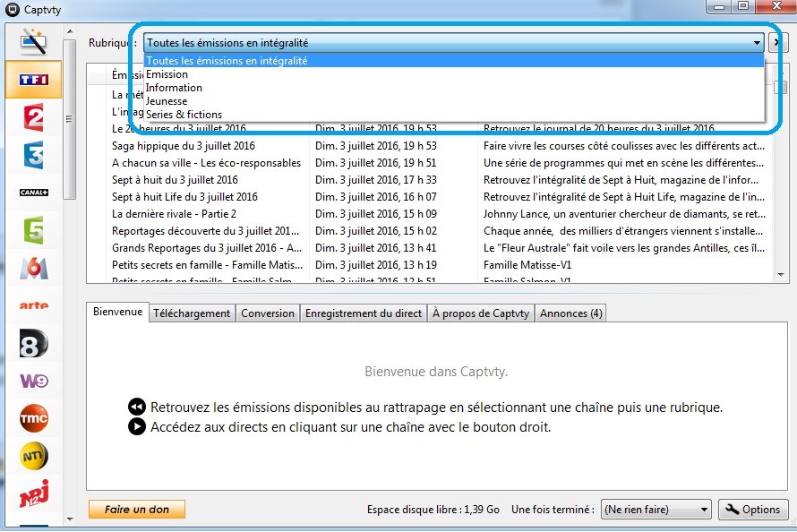Choose 'Toutes les émissions en intégralité' option
The image size is (797, 532).
pos(454,61)
